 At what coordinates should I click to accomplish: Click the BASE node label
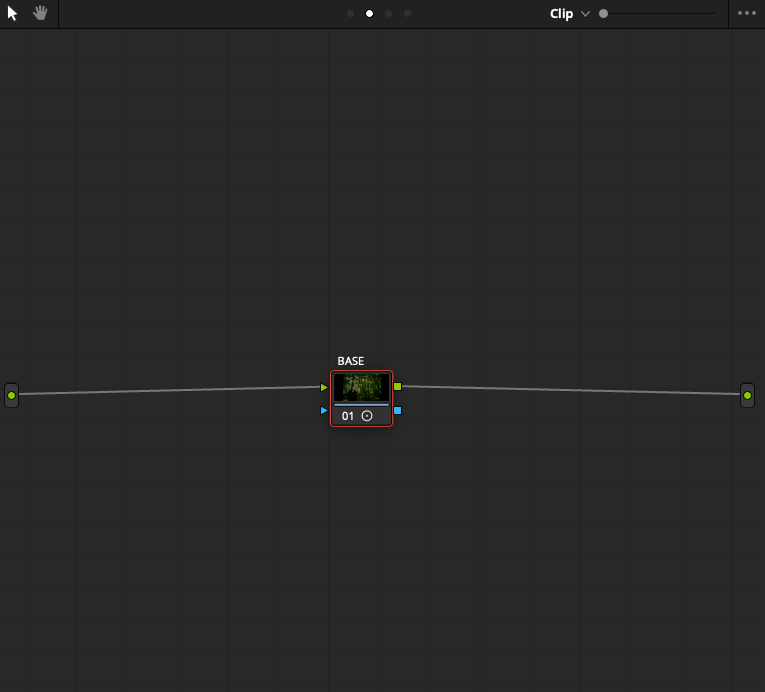[351, 361]
